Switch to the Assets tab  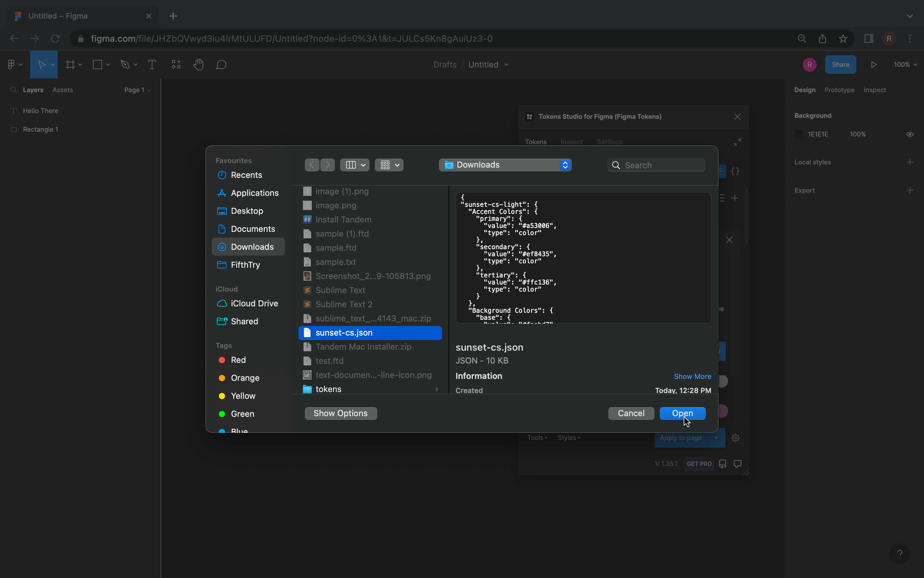point(63,90)
